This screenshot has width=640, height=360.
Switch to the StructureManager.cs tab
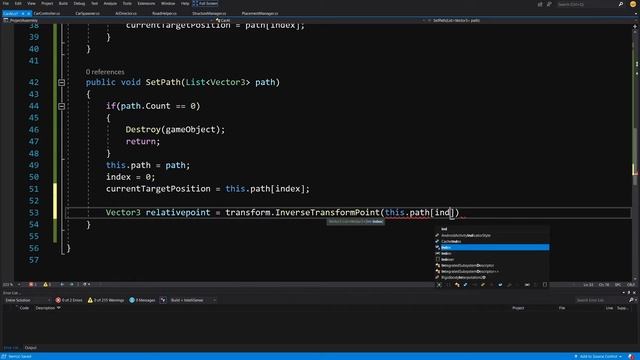coord(209,13)
